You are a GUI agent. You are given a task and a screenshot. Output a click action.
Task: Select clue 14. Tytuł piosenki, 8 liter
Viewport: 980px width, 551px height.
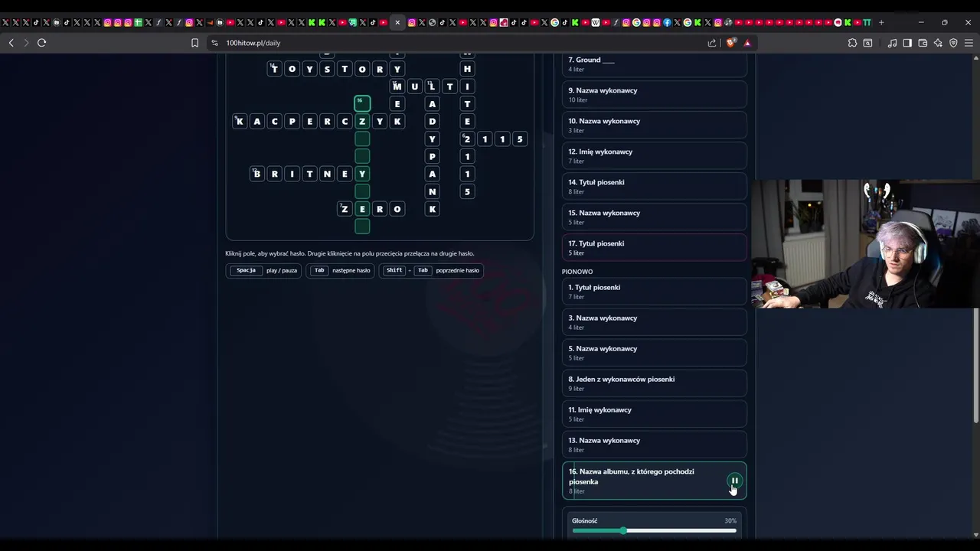[x=655, y=186]
